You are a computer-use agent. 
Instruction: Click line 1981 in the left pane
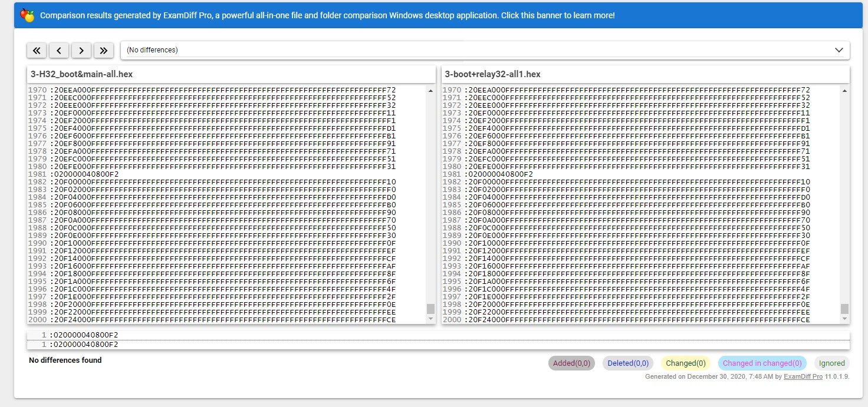click(85, 174)
